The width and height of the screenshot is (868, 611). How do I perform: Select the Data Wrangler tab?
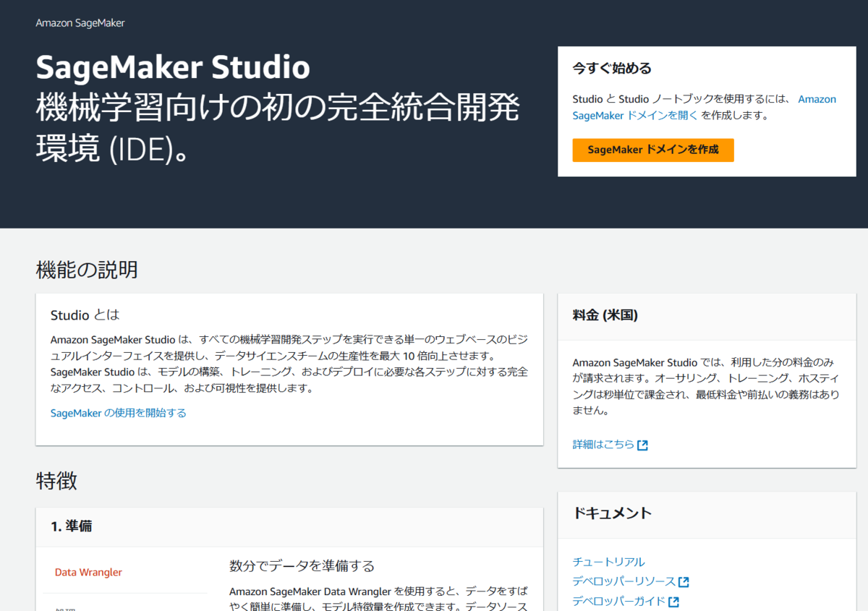click(88, 572)
